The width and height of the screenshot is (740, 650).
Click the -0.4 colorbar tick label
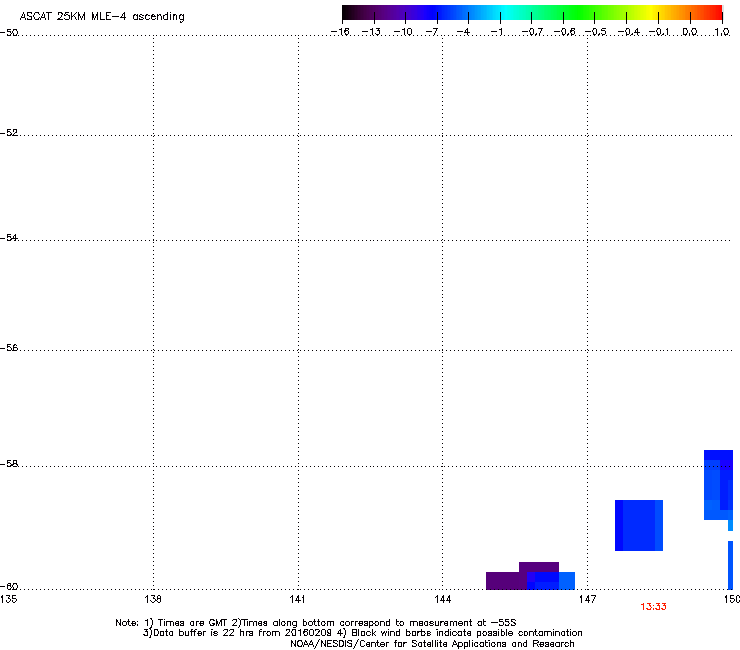[629, 32]
